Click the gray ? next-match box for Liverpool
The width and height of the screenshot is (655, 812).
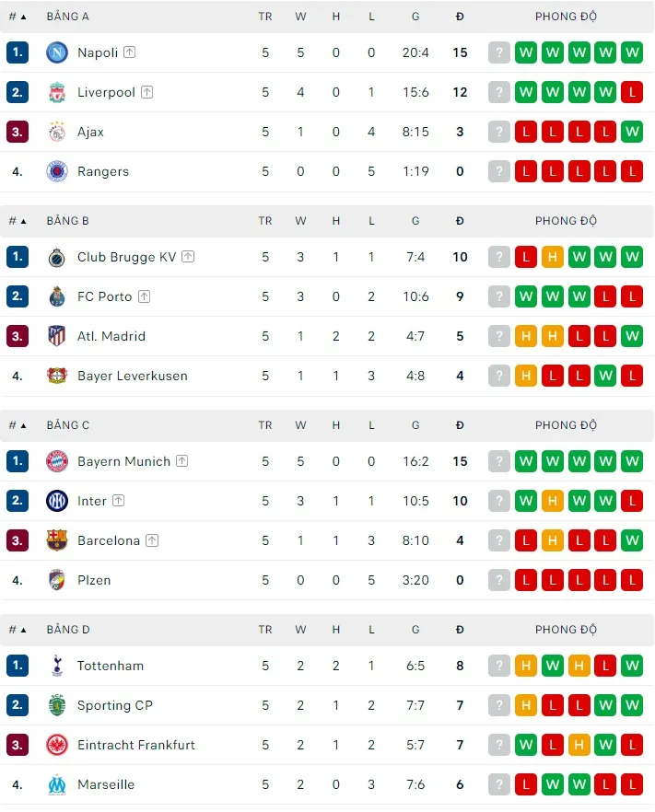click(499, 92)
